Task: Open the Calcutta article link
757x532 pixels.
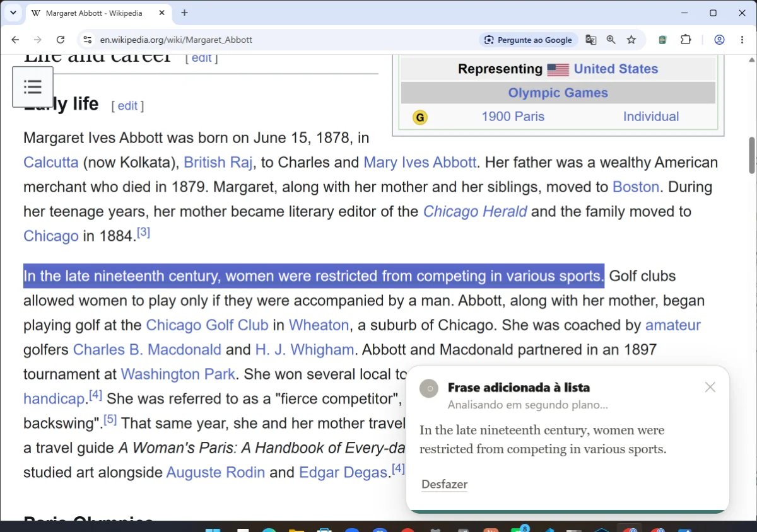Action: (51, 162)
